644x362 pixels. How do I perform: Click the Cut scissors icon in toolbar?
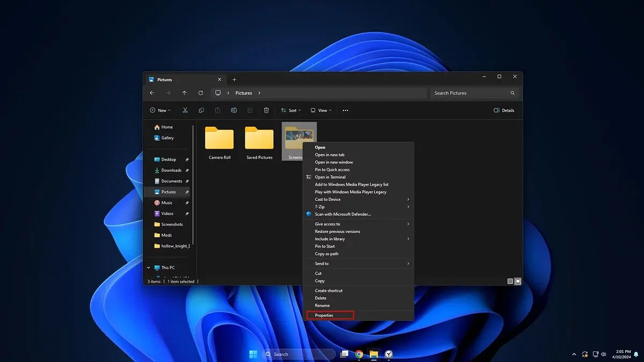(185, 110)
